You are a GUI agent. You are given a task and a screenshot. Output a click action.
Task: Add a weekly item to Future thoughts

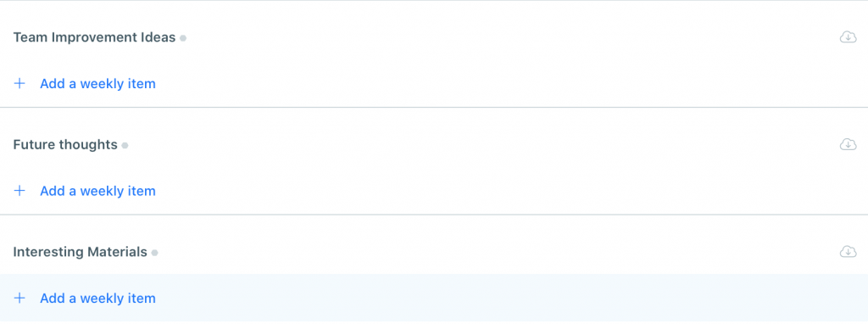click(98, 191)
